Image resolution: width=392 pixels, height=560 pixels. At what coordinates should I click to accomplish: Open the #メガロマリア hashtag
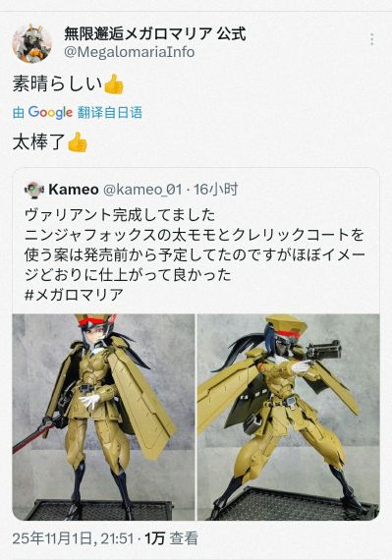coord(74,295)
